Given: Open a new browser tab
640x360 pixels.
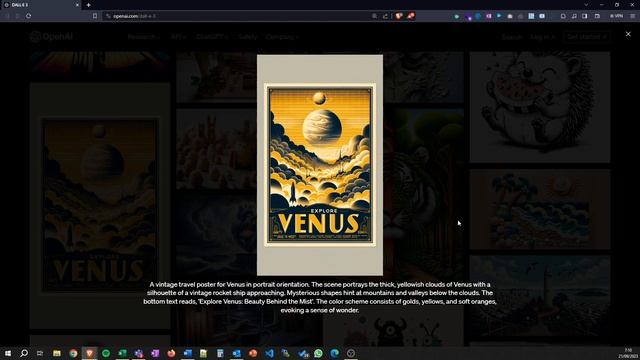Looking at the screenshot, I should [x=89, y=5].
